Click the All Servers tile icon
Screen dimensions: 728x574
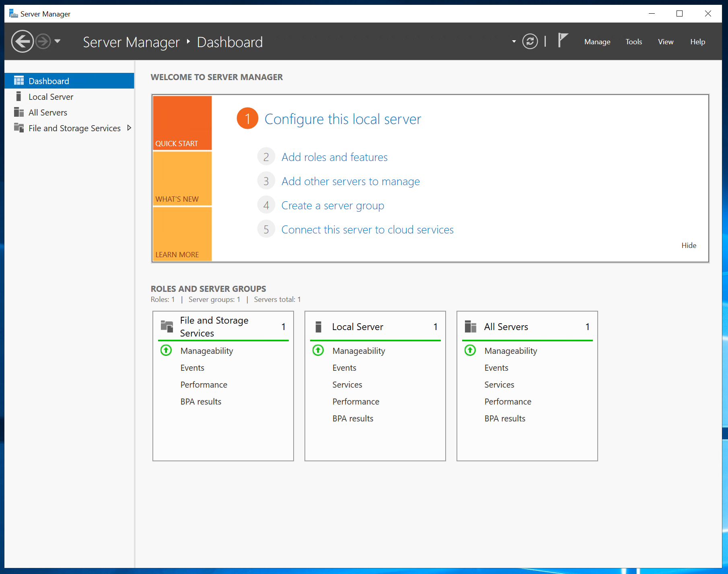[x=471, y=326]
